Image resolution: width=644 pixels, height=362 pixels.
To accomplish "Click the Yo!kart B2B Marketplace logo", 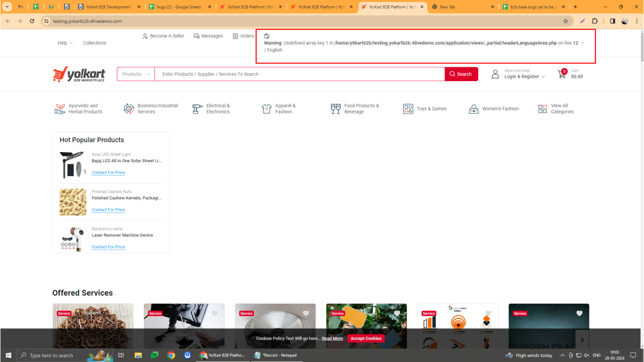I will [x=79, y=74].
